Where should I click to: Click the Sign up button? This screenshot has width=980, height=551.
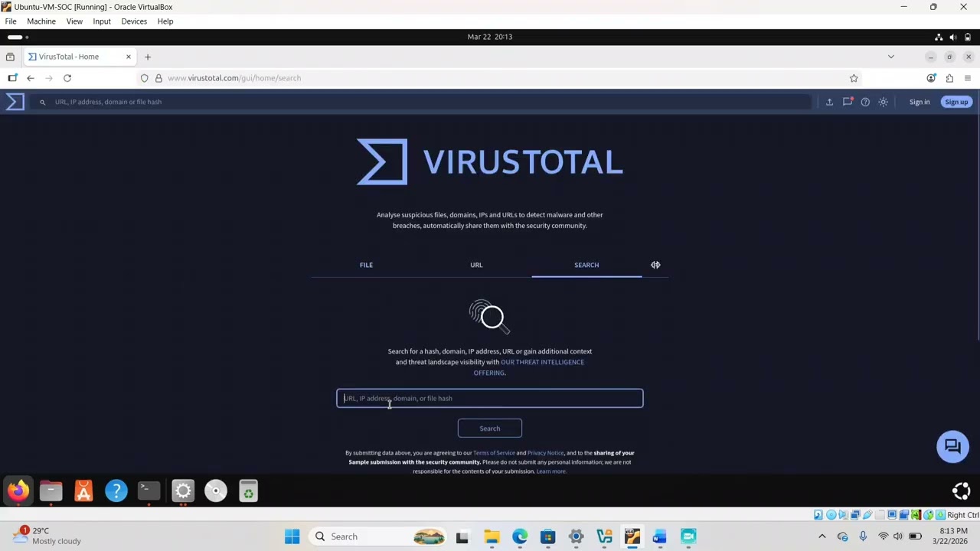956,102
